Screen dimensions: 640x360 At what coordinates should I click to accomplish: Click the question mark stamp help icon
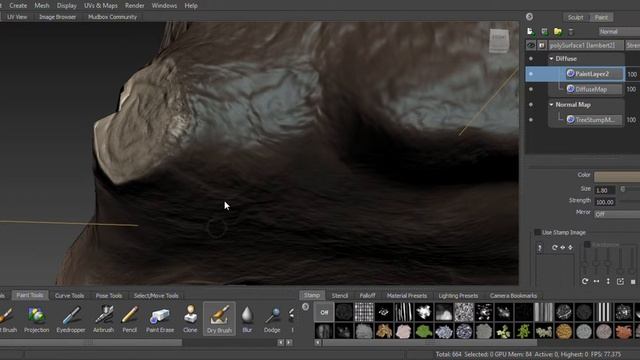coord(540,248)
